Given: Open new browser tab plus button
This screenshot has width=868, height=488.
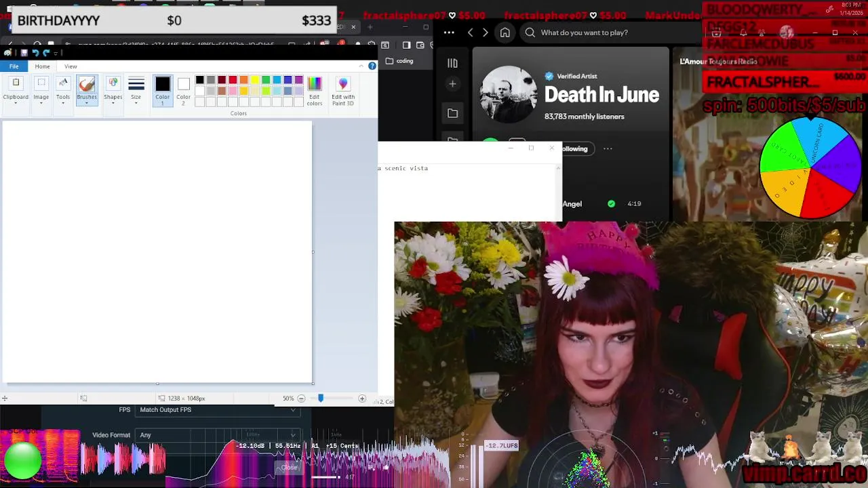Looking at the screenshot, I should [x=370, y=27].
